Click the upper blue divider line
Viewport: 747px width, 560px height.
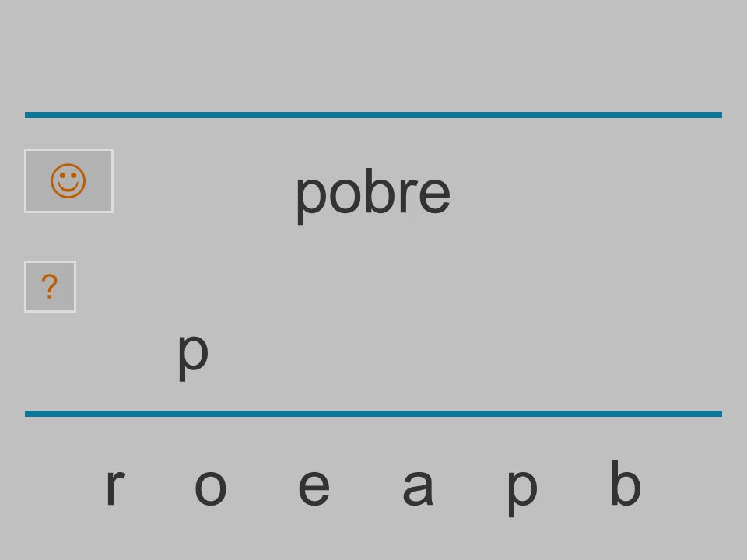tap(373, 115)
